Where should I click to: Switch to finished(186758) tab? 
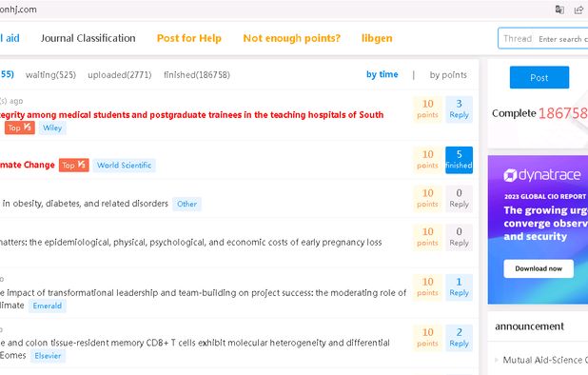[197, 75]
